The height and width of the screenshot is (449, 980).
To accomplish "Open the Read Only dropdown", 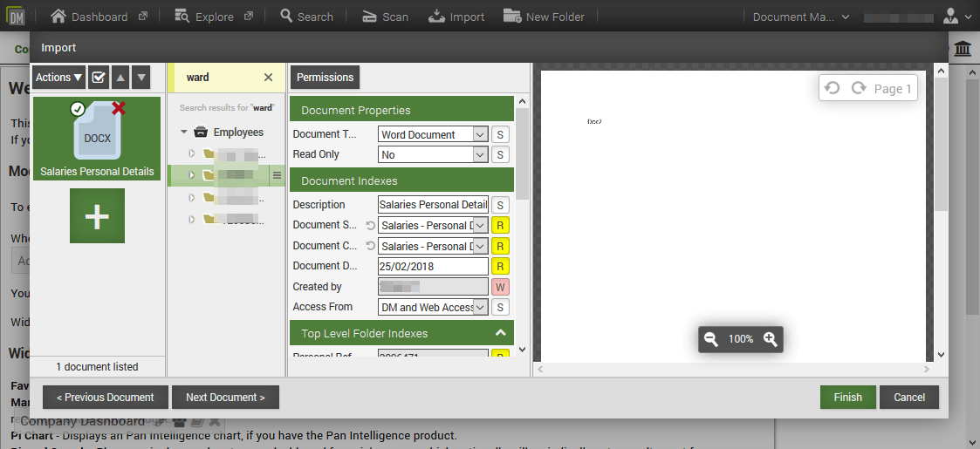I will click(x=433, y=154).
